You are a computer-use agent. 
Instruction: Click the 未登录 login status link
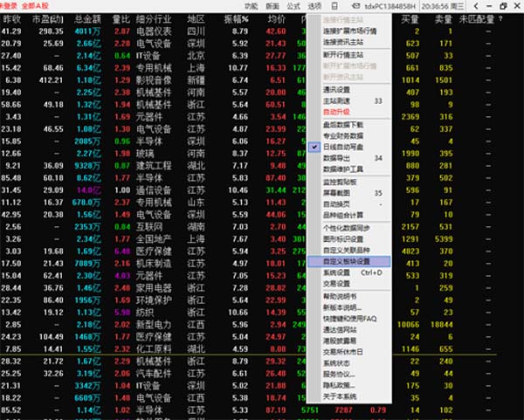tap(9, 5)
